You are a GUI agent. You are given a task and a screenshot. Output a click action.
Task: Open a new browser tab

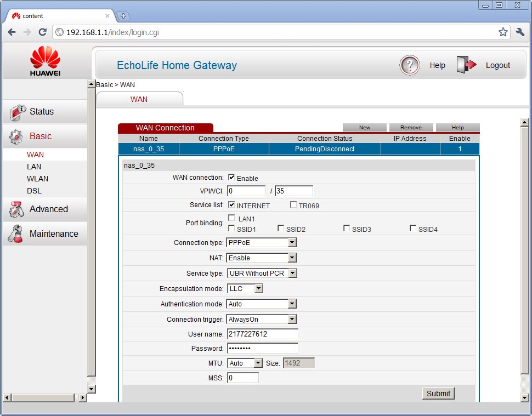tap(123, 16)
